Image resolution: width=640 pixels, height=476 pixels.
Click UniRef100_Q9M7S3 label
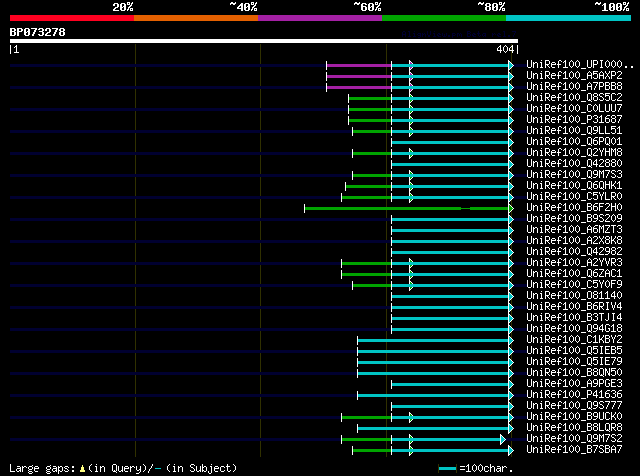pos(574,175)
